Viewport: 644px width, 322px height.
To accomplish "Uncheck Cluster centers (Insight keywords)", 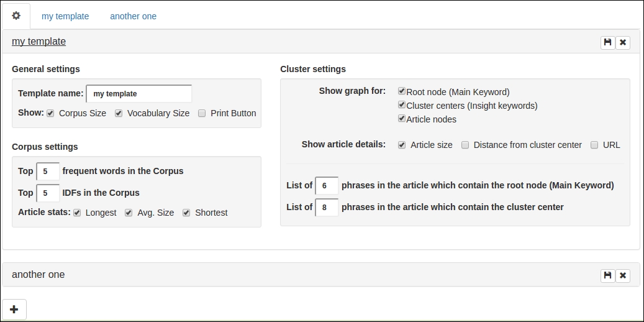I will coord(402,105).
